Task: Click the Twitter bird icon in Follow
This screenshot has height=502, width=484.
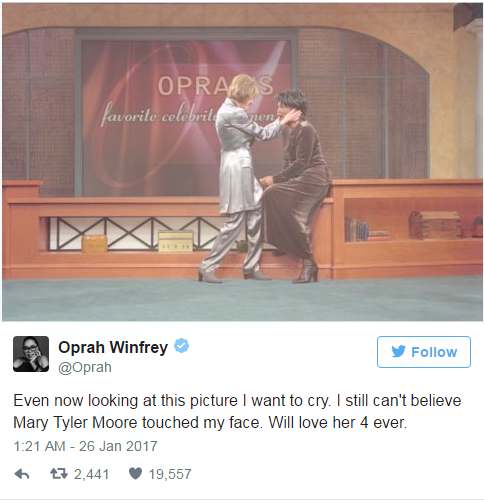Action: (398, 351)
